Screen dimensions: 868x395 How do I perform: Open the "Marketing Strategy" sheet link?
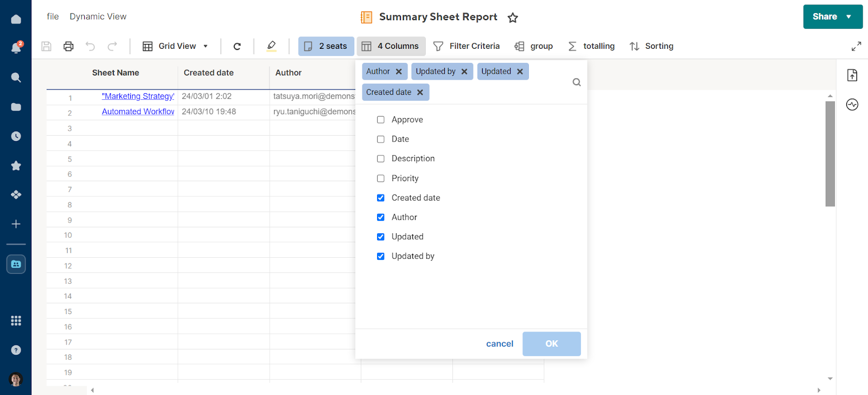pyautogui.click(x=138, y=97)
